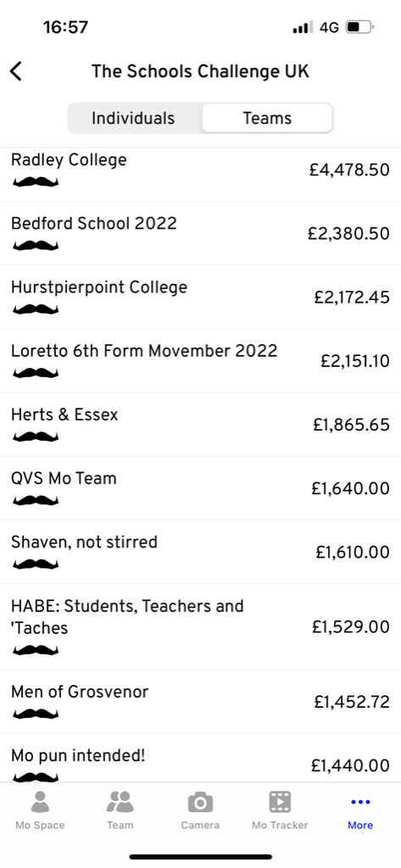Select Men of Grosvenor team
Screen dimensions: 401x868
tap(200, 701)
